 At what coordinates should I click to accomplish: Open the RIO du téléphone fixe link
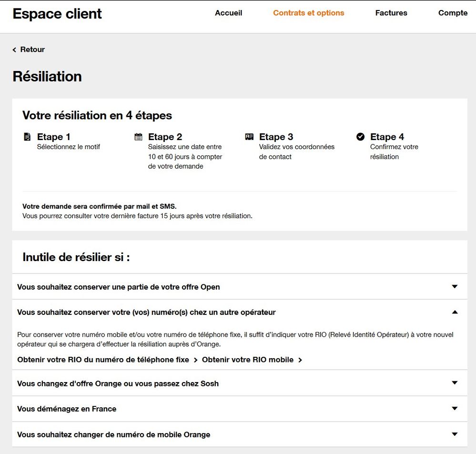pyautogui.click(x=104, y=360)
